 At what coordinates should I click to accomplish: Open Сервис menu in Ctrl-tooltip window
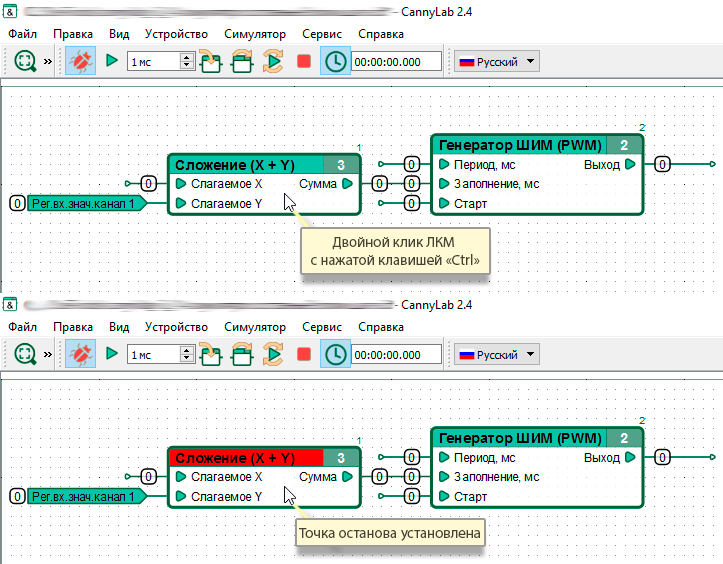(x=322, y=34)
